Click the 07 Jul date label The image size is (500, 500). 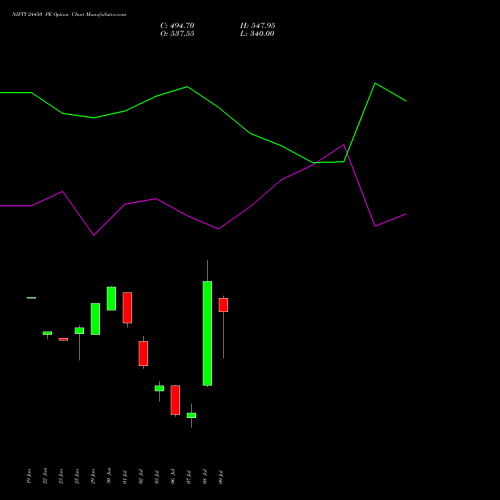(x=189, y=477)
